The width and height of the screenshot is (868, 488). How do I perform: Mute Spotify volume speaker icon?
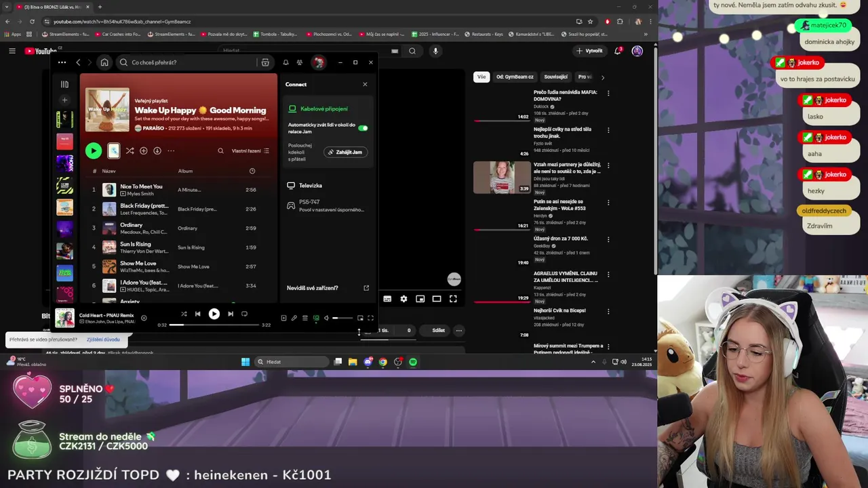(326, 318)
